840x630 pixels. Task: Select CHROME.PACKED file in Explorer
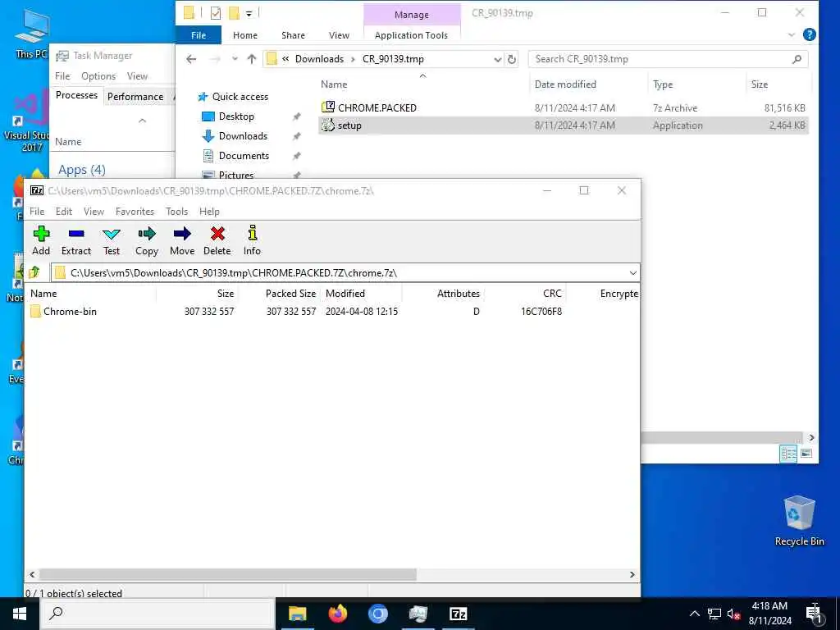(x=563, y=107)
